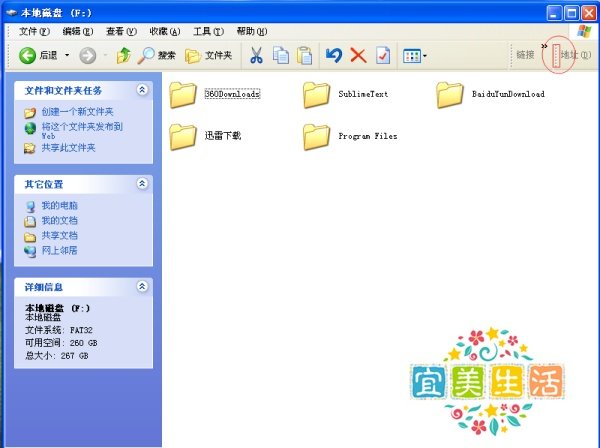Click the Cut scissors icon
Image resolution: width=600 pixels, height=448 pixels.
(256, 55)
